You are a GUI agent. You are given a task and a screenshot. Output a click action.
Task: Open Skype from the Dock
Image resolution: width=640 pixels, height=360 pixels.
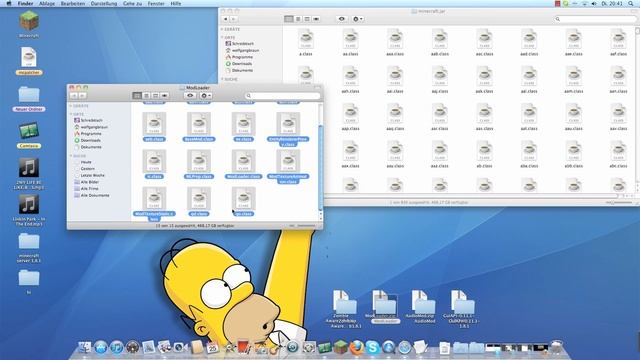372,347
